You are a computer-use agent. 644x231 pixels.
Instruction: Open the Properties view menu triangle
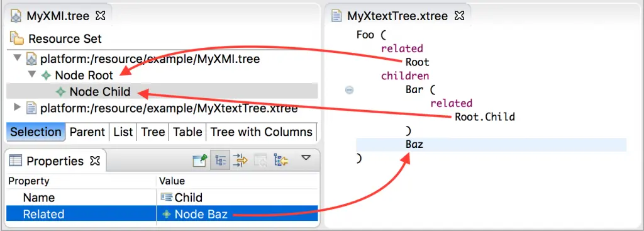pos(306,157)
